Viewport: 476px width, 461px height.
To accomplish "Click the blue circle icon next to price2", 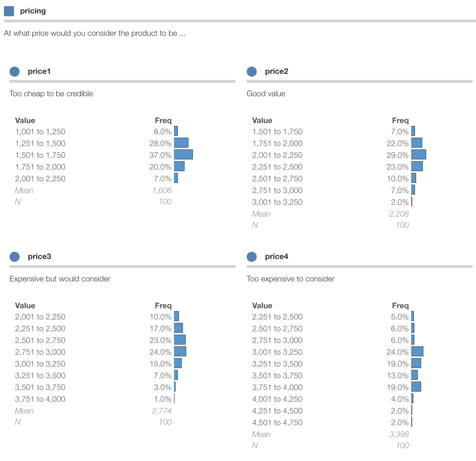I will pyautogui.click(x=252, y=72).
